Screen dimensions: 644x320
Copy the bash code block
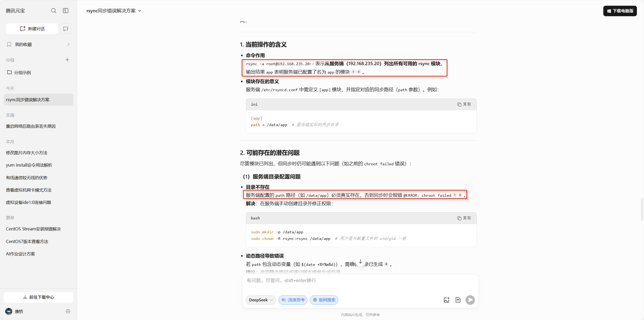click(464, 218)
